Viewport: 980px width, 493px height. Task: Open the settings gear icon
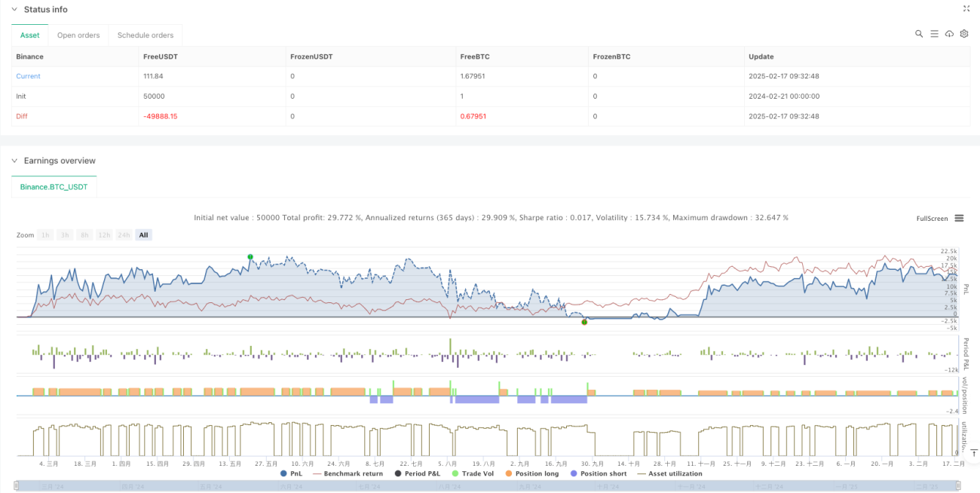pyautogui.click(x=964, y=34)
